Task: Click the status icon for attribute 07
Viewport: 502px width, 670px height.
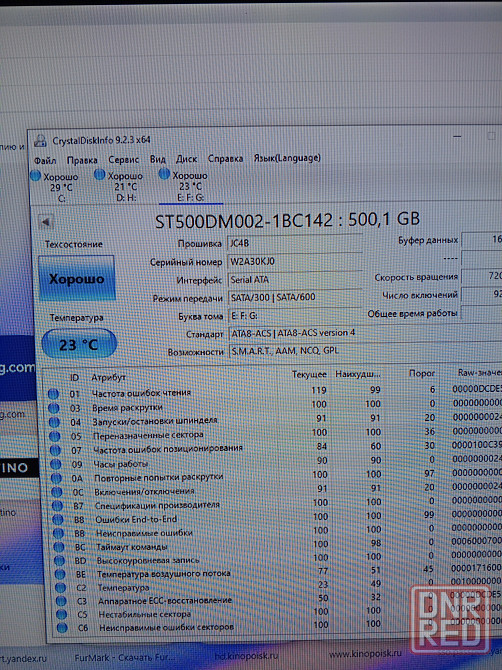Action: click(56, 450)
